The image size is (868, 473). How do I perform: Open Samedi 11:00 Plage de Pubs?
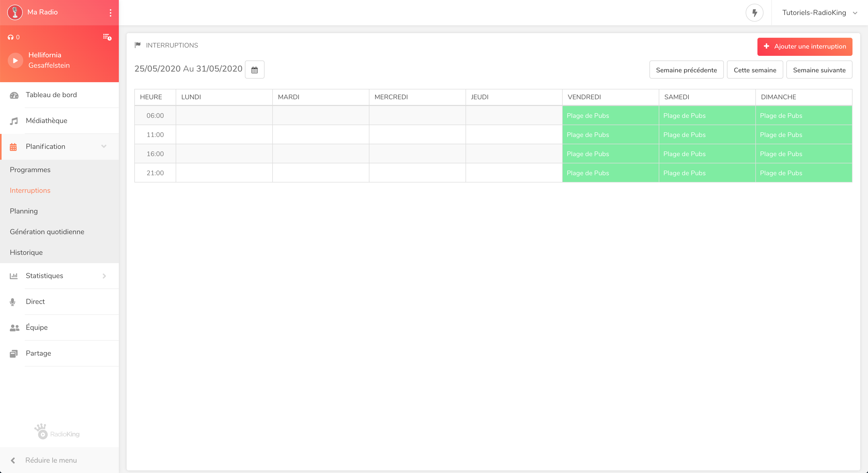[x=707, y=135]
